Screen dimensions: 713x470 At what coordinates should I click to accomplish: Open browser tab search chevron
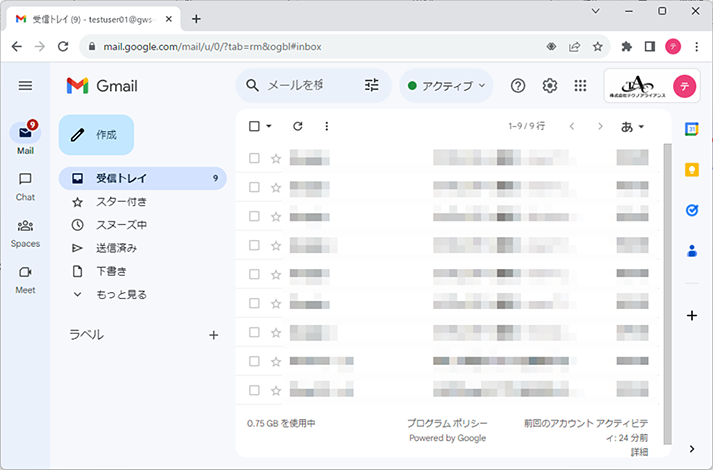pos(595,11)
